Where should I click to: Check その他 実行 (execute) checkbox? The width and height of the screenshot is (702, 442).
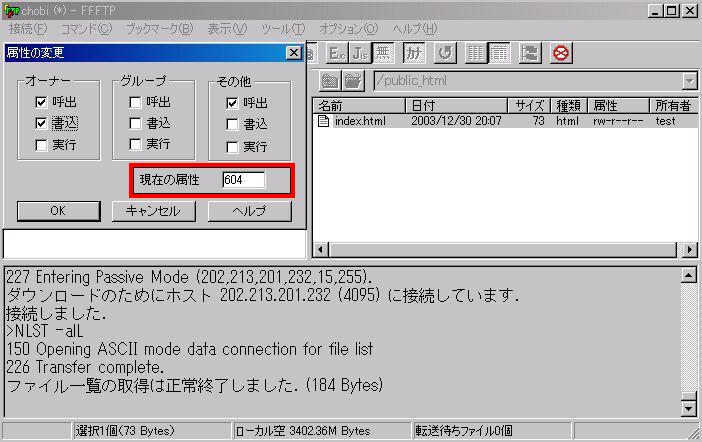pos(233,146)
